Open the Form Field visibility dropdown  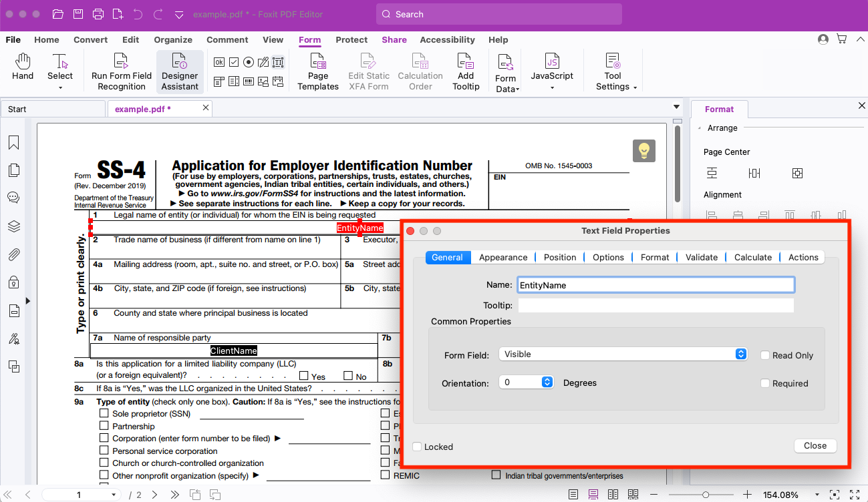coord(623,354)
